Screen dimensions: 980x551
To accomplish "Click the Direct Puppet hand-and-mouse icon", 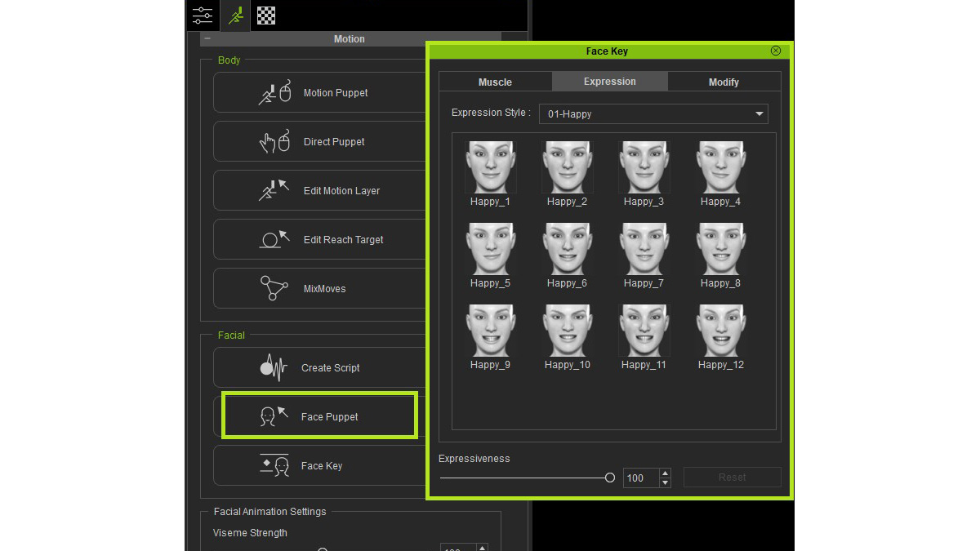I will click(274, 141).
